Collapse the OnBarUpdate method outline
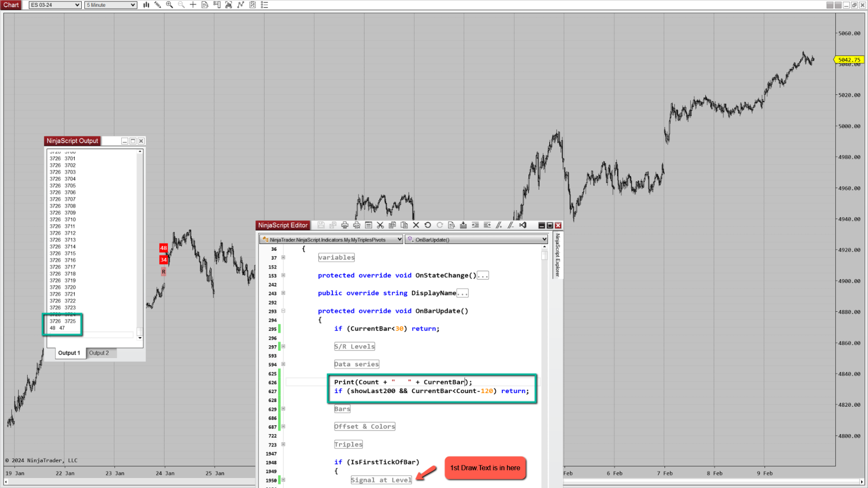Image resolution: width=868 pixels, height=488 pixels. click(x=283, y=311)
